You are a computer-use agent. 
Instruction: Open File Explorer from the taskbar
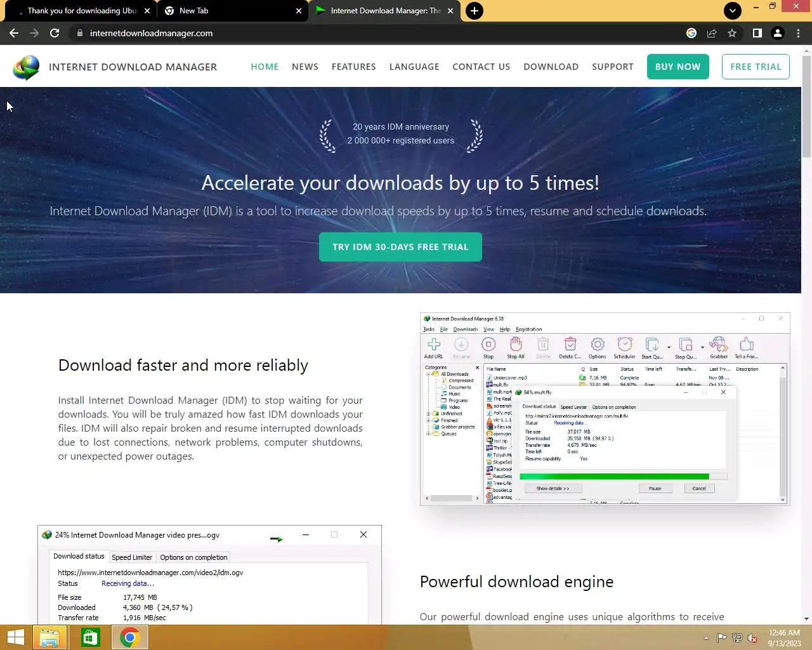(x=49, y=637)
